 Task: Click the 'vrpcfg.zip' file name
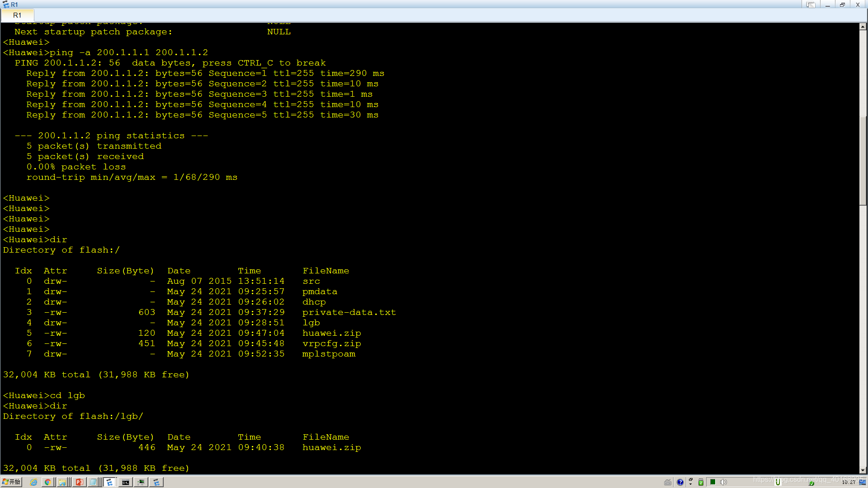pyautogui.click(x=331, y=343)
